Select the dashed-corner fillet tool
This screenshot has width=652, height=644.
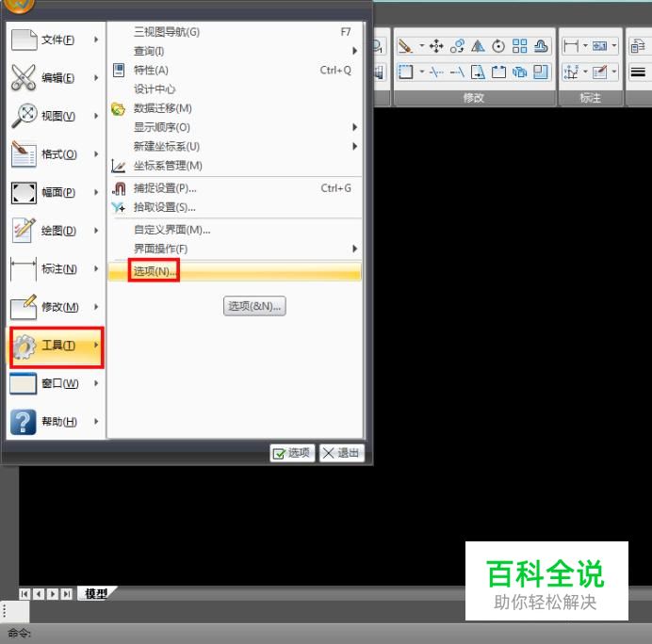[x=405, y=72]
